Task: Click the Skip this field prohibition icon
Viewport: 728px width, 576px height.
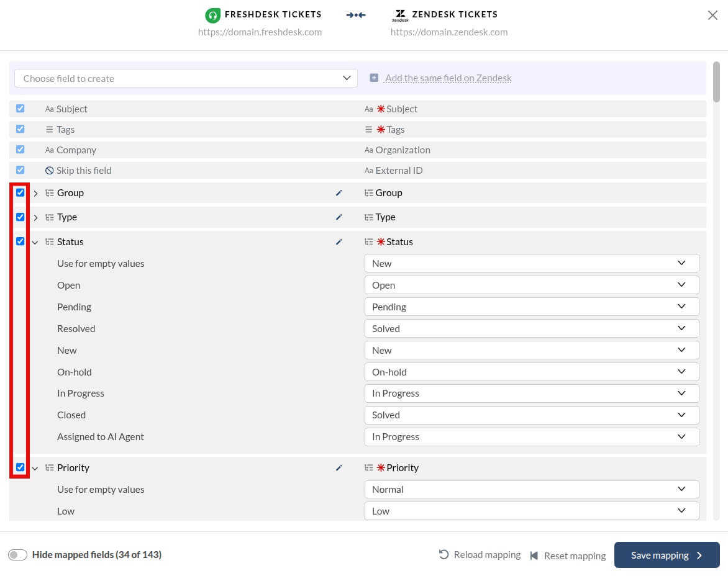Action: pos(49,171)
